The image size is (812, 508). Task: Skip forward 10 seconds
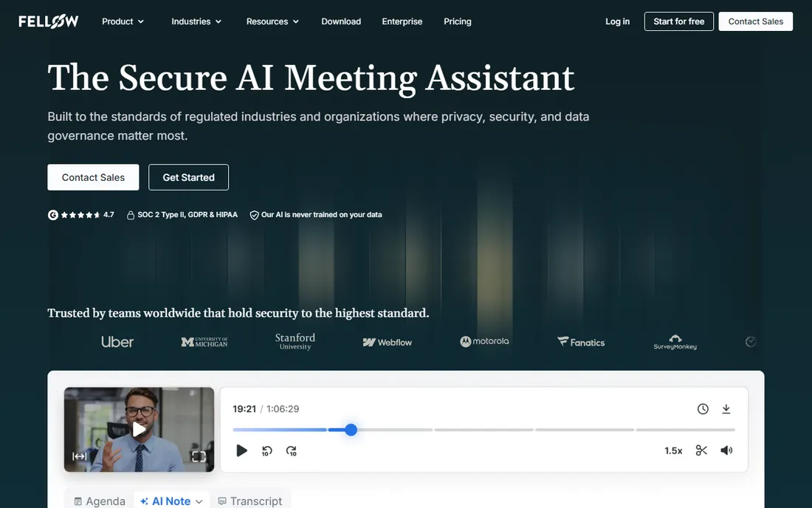[292, 451]
